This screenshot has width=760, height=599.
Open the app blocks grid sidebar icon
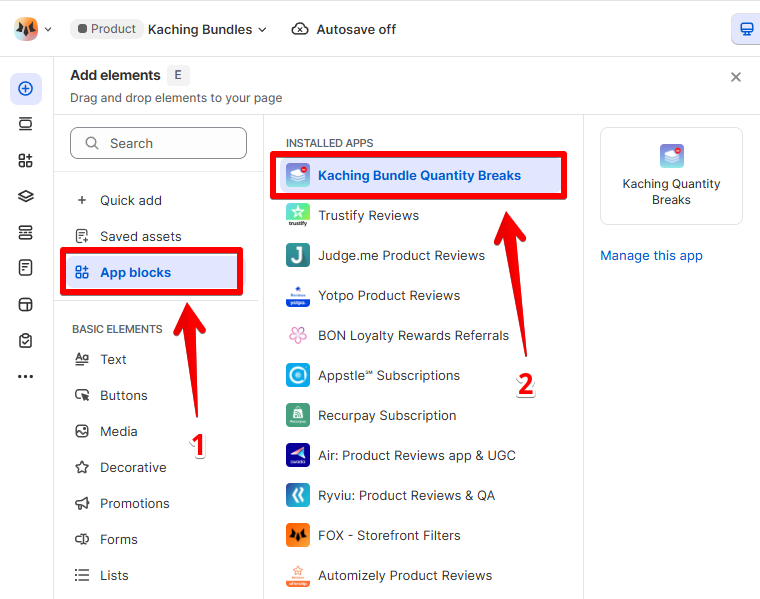[26, 160]
